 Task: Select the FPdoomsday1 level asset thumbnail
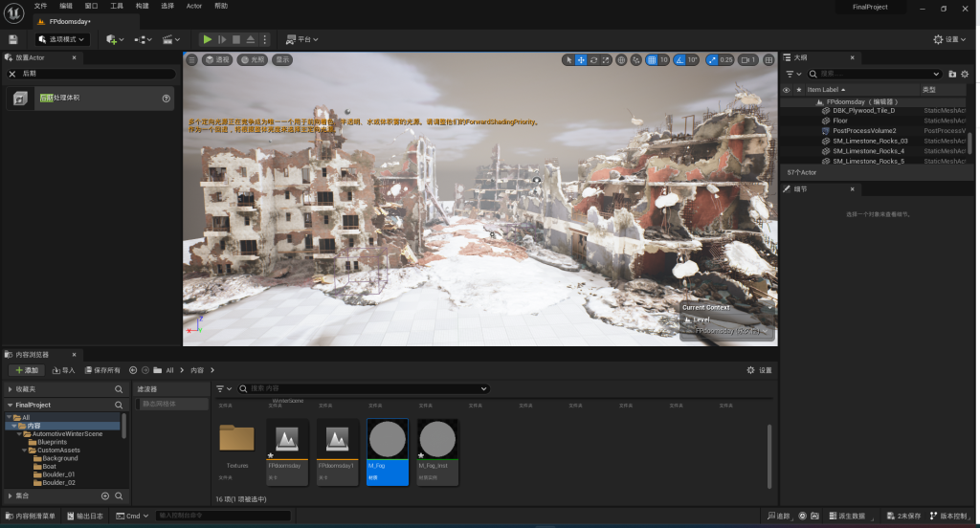(338, 451)
